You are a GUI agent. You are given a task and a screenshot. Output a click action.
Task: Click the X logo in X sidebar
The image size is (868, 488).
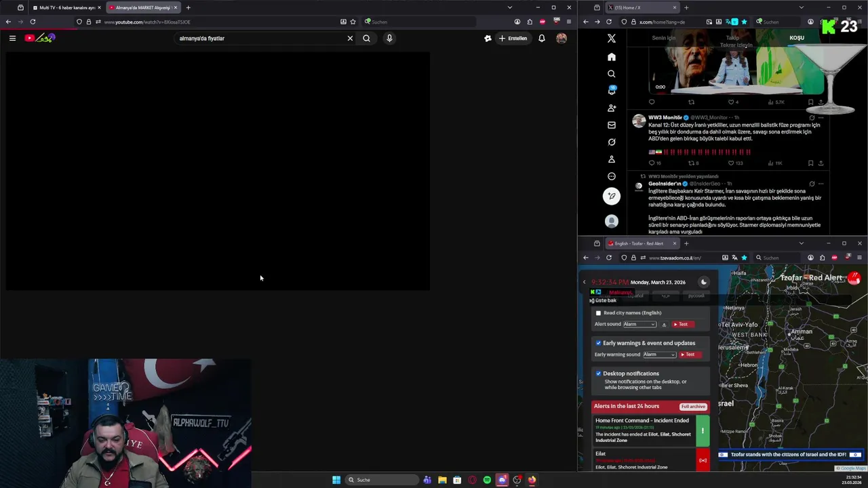[612, 39]
